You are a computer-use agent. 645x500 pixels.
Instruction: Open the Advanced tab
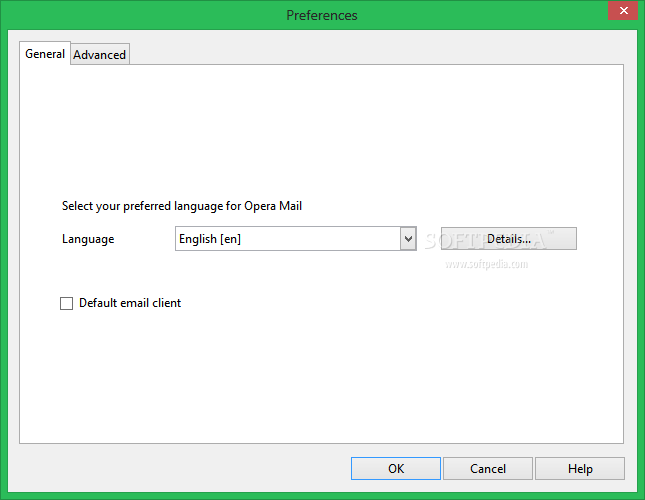click(100, 54)
